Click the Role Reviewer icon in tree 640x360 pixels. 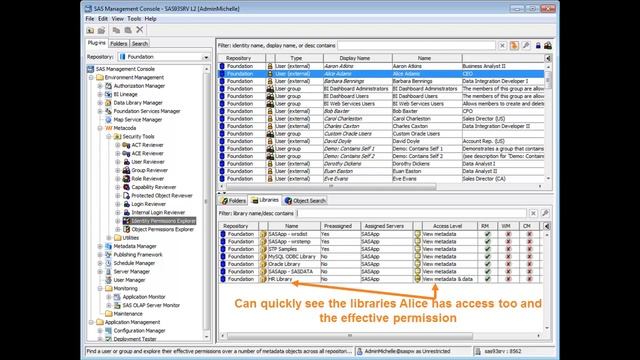coord(126,179)
